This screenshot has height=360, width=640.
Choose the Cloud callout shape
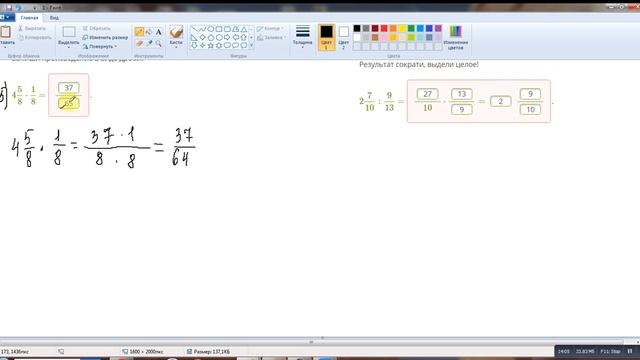[x=244, y=45]
